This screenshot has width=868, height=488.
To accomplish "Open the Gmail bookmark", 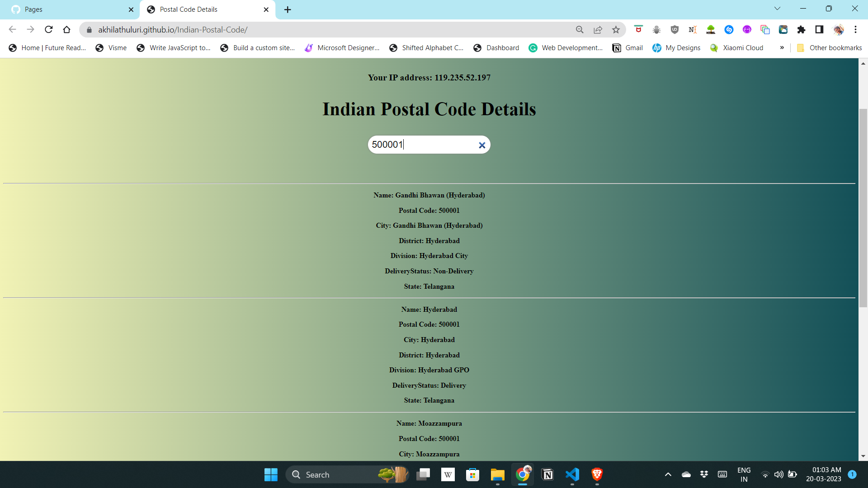I will coord(627,47).
